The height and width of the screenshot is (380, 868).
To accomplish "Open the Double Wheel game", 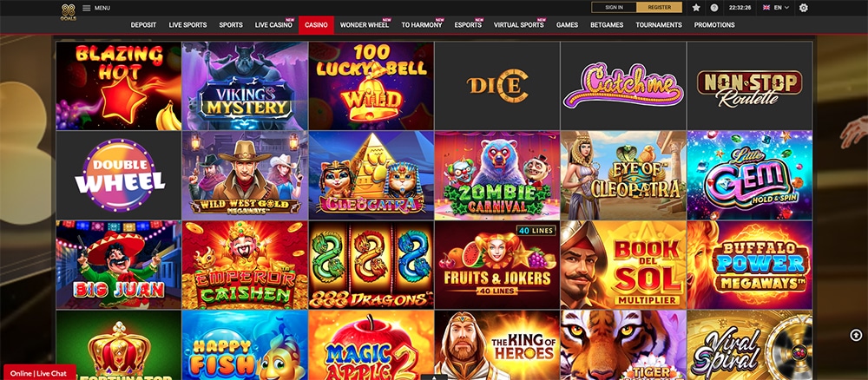I will pyautogui.click(x=118, y=175).
